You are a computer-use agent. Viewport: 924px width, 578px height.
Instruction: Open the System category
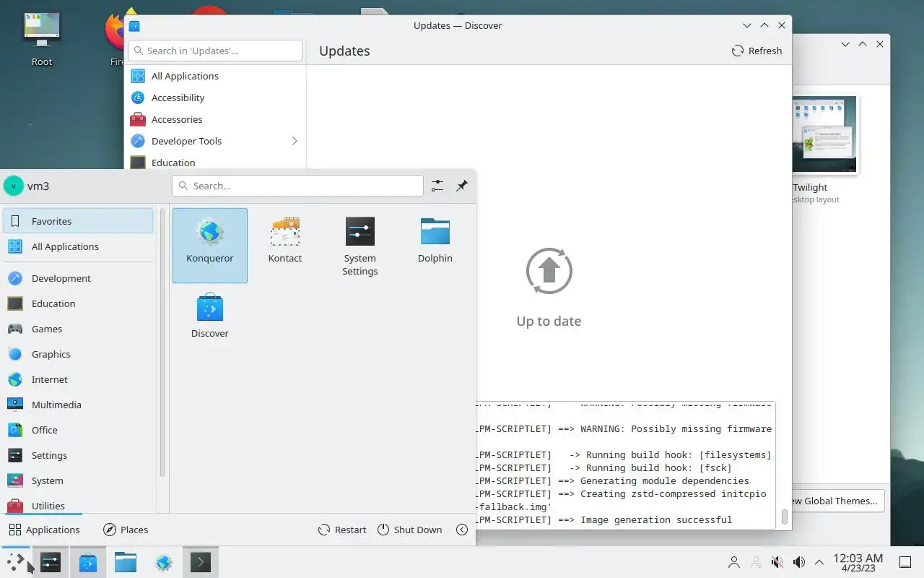(x=78, y=480)
